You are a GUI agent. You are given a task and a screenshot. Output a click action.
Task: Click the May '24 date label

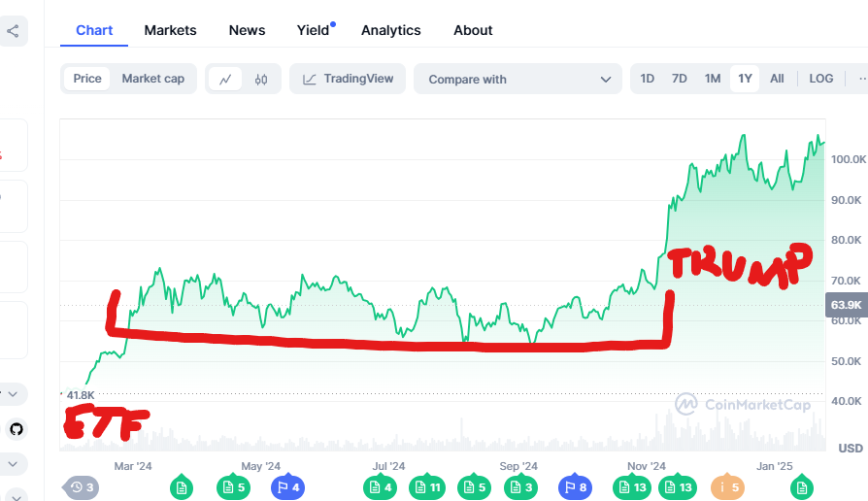click(261, 466)
